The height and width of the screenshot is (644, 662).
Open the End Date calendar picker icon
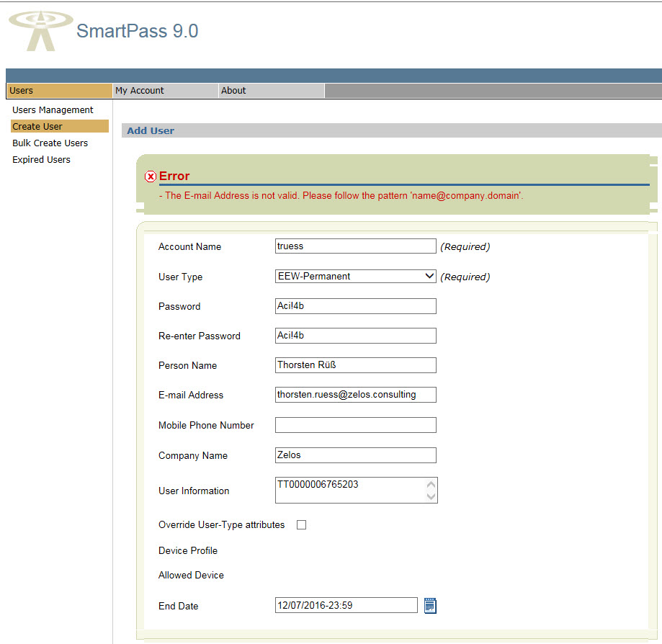[x=430, y=606]
